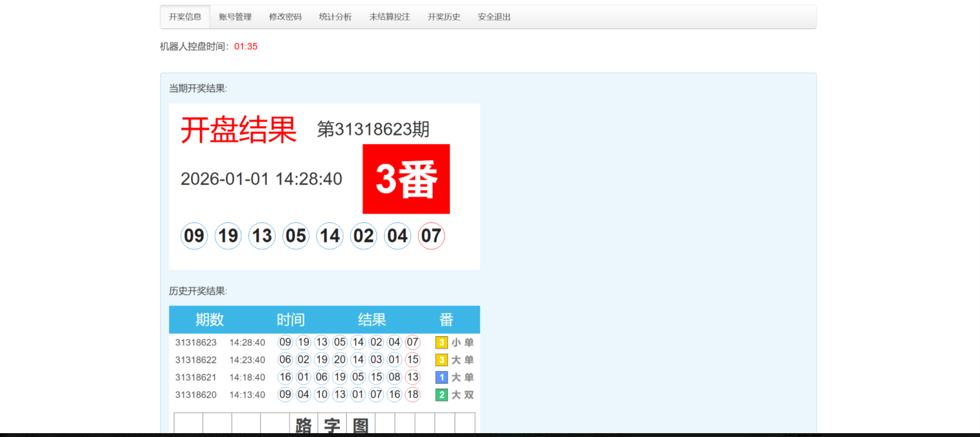This screenshot has width=980, height=437.
Task: Click yellow 3 badge in row 31318622
Action: (441, 360)
